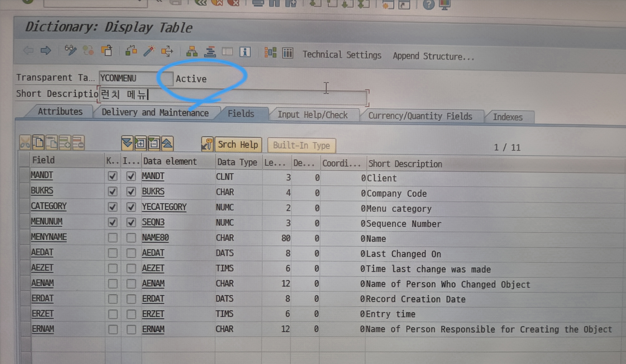Click the Delete Row icon
Image resolution: width=626 pixels, height=364 pixels.
(78, 143)
